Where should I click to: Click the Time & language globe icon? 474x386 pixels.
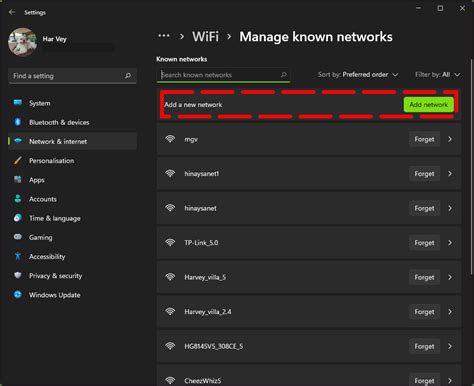pyautogui.click(x=18, y=218)
